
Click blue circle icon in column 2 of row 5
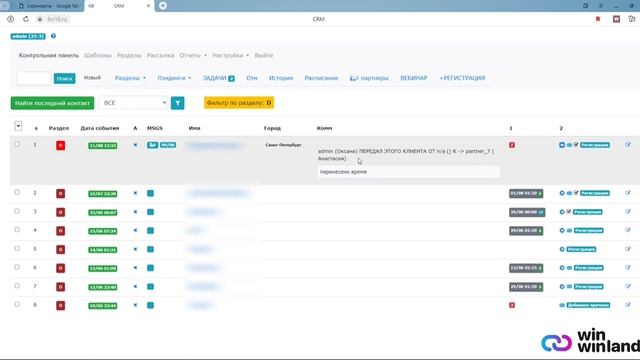coord(562,249)
